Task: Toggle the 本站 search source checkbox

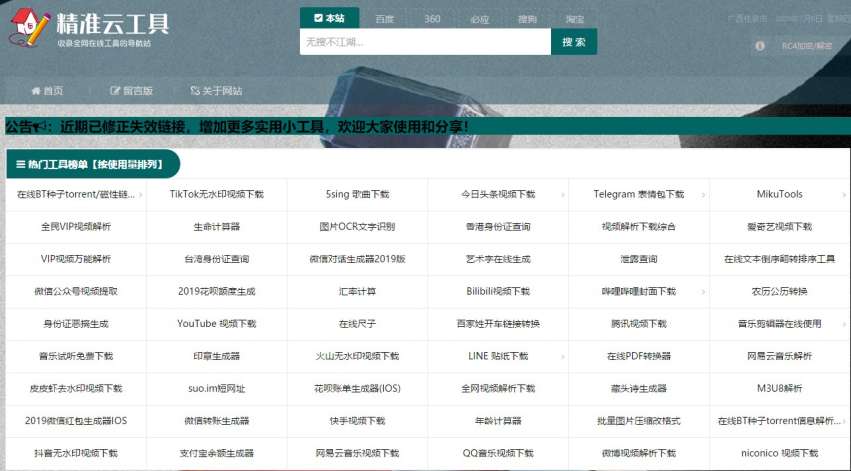Action: click(318, 18)
